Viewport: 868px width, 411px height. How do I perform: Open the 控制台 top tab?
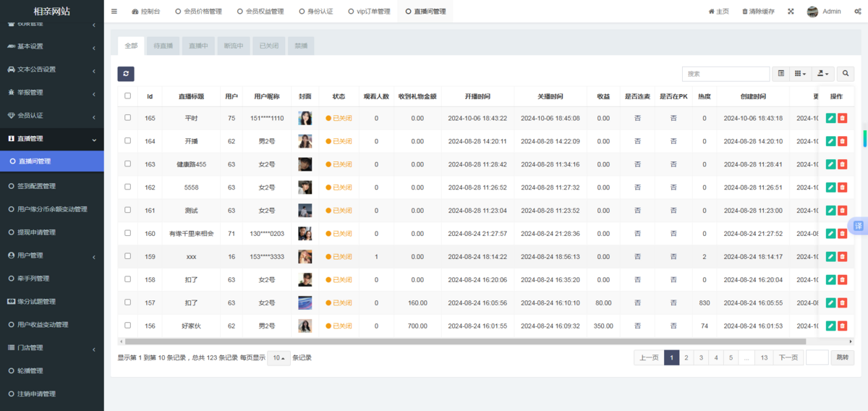coord(146,12)
